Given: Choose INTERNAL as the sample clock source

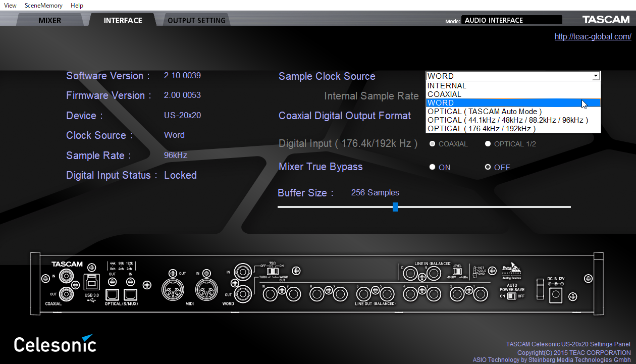Looking at the screenshot, I should 513,86.
